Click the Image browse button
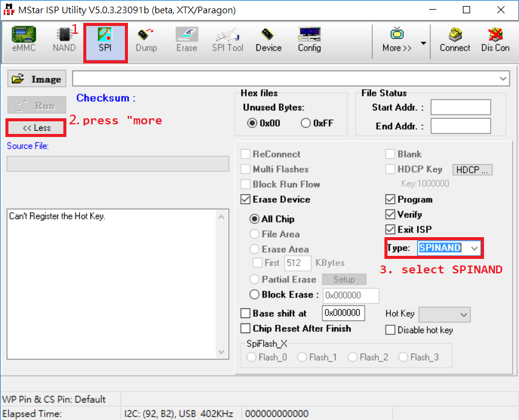519x420 pixels. coord(37,79)
